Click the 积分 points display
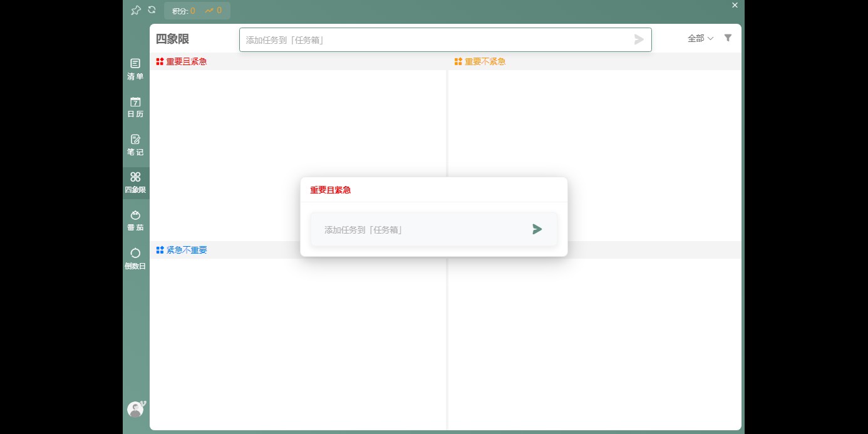Image resolution: width=868 pixels, height=434 pixels. click(183, 11)
